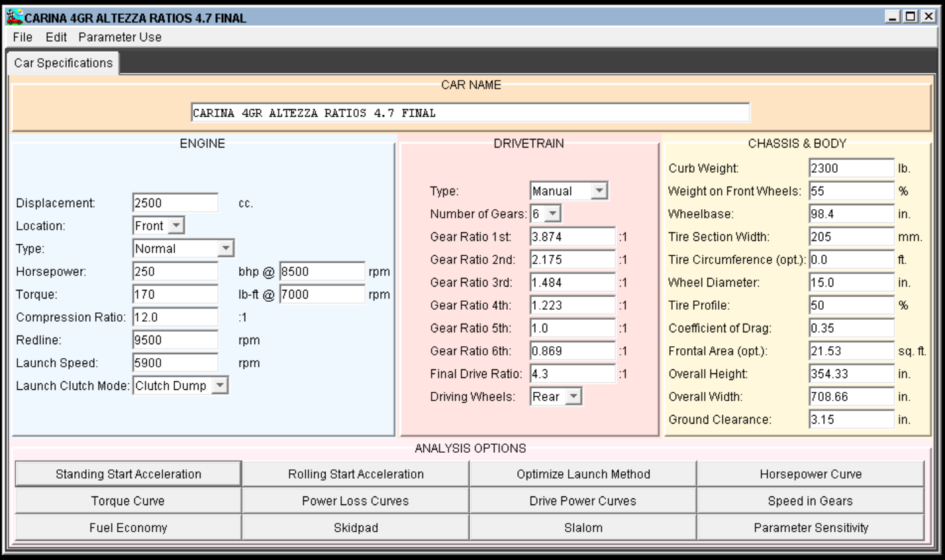Click the Gear Ratio 5th field
This screenshot has width=945, height=560.
[x=573, y=328]
